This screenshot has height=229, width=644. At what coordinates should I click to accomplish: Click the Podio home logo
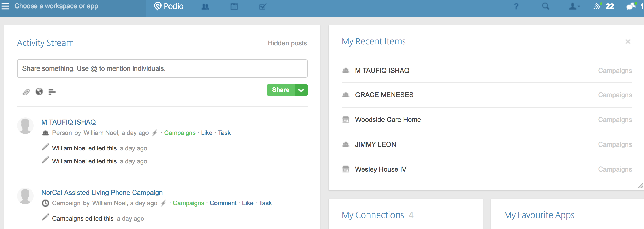169,6
